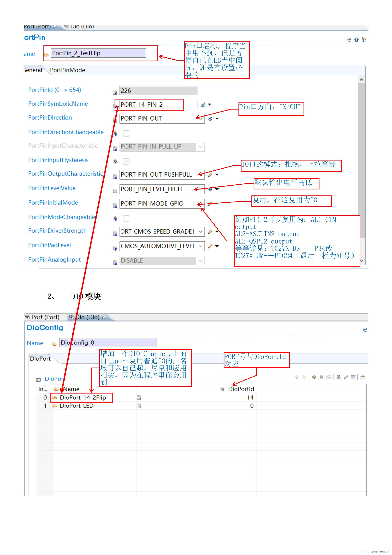Viewport: 392px width, 555px height.
Task: Expand black arrow menu beside PortPinPadLevel
Action: [x=217, y=246]
